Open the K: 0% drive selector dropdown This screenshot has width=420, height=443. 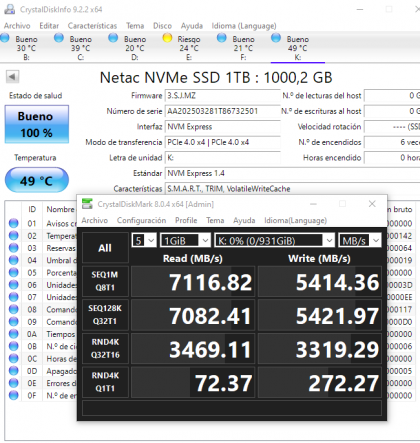point(274,240)
